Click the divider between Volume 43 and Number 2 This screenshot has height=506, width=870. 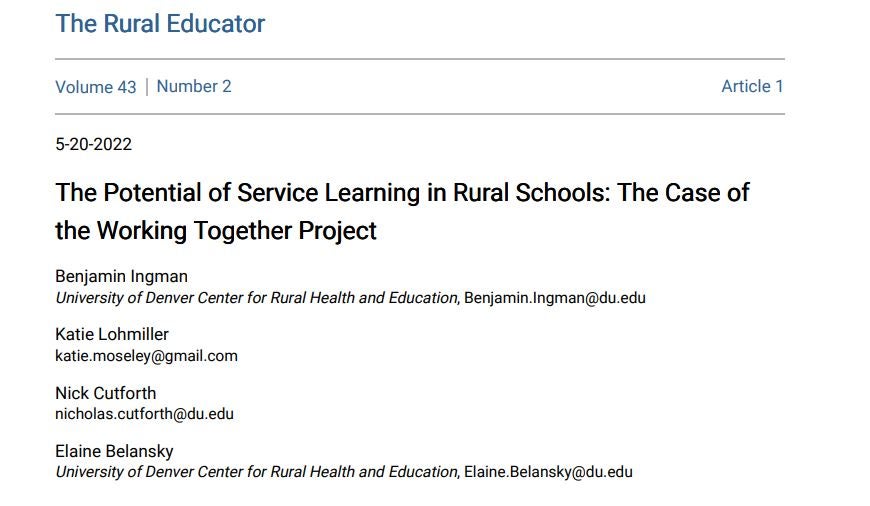click(x=146, y=87)
